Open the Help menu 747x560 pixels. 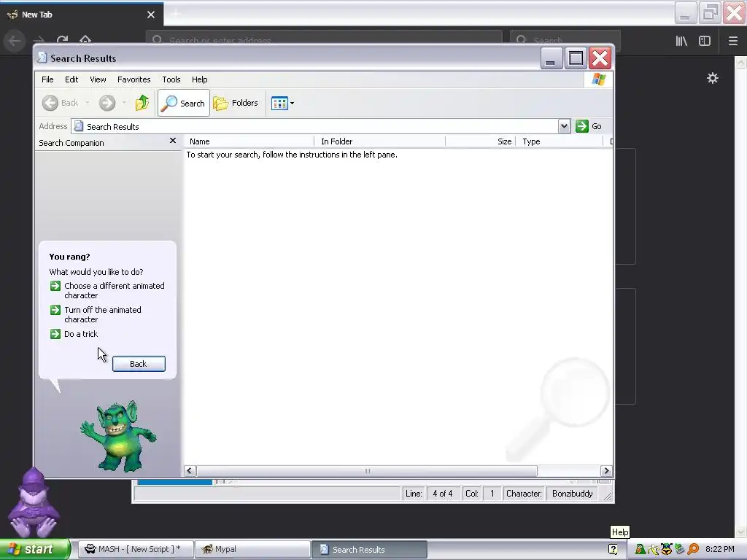[x=200, y=79]
